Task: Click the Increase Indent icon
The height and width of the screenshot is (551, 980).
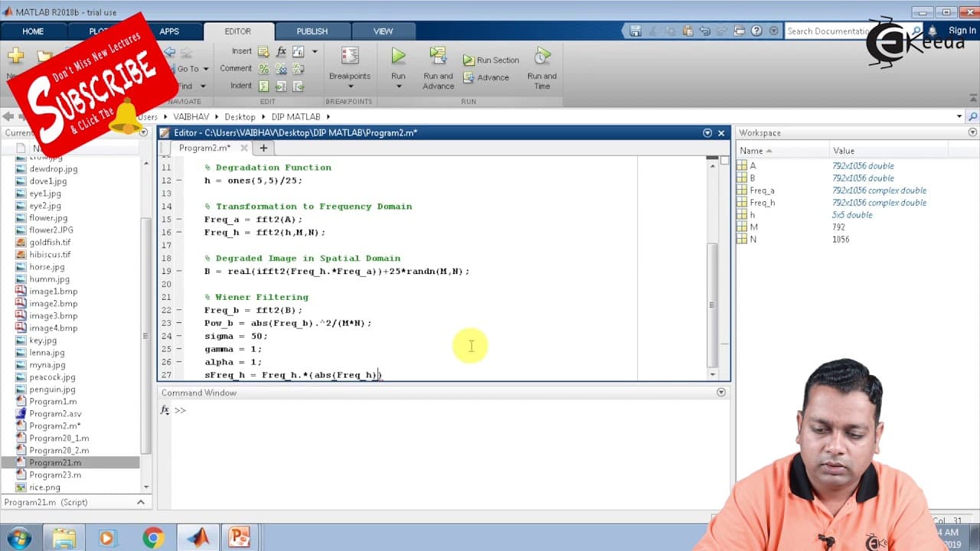Action: tap(281, 86)
